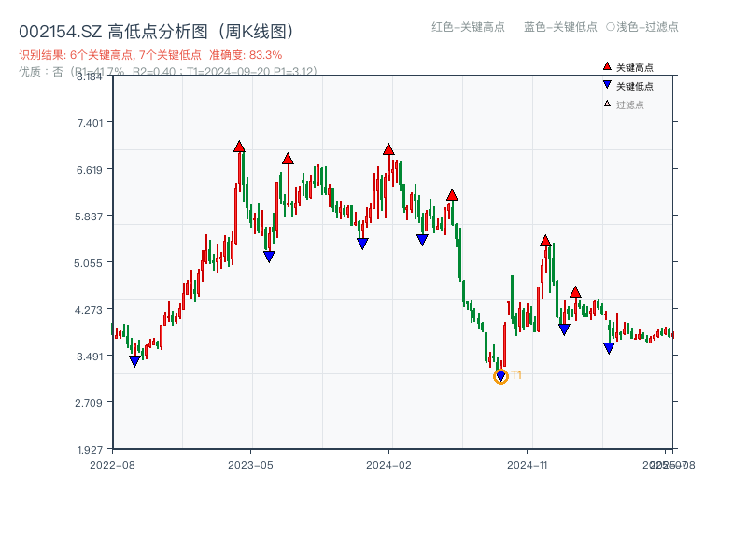Select the blue 关键低点 legend triangle icon
Screen dimensions: 747x560
607,86
